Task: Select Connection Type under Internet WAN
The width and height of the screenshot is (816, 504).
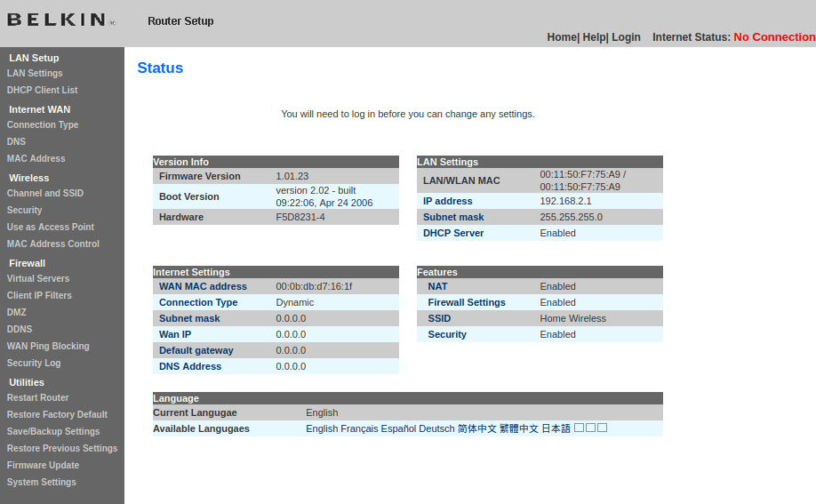Action: tap(43, 125)
